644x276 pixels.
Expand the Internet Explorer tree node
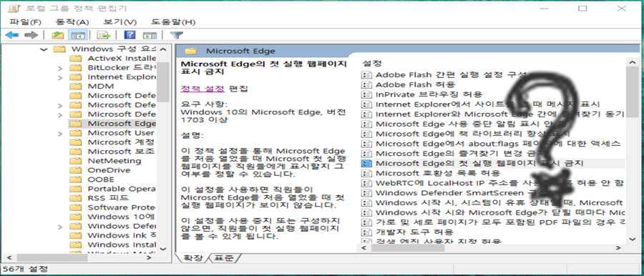[60, 77]
